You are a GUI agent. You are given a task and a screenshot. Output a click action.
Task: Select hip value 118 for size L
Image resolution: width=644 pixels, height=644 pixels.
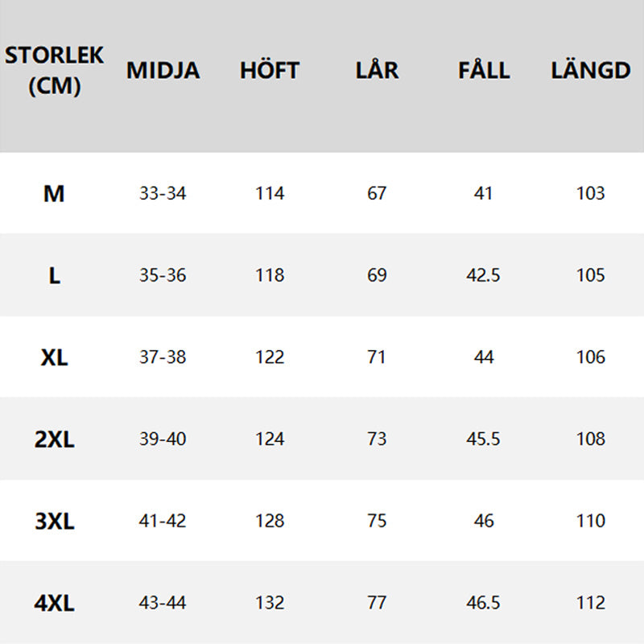coord(270,275)
